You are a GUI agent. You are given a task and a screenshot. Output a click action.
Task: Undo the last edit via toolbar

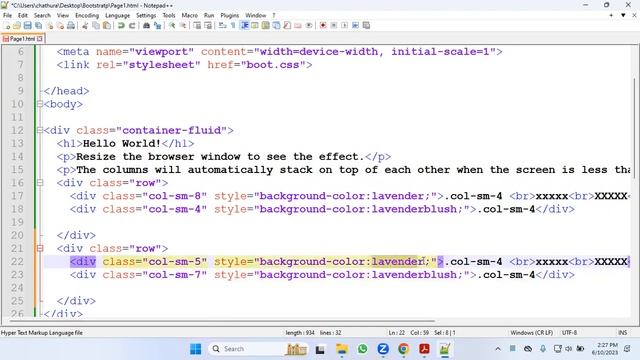point(121,25)
